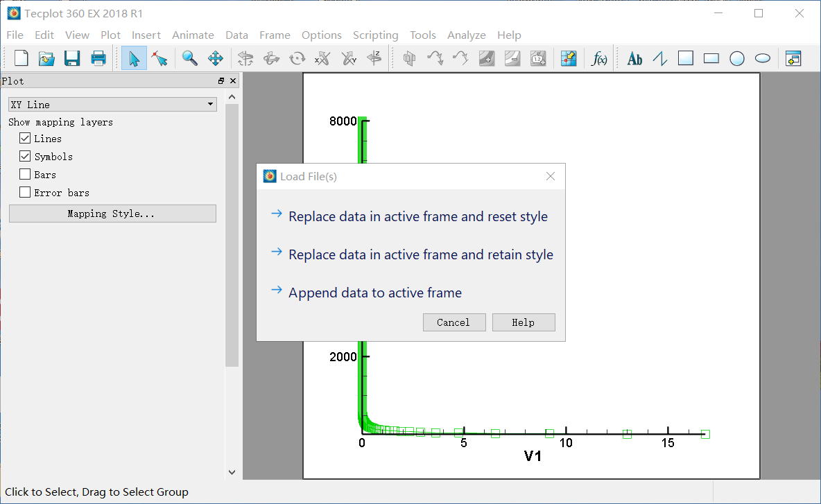Click the slice tool icon

(409, 58)
